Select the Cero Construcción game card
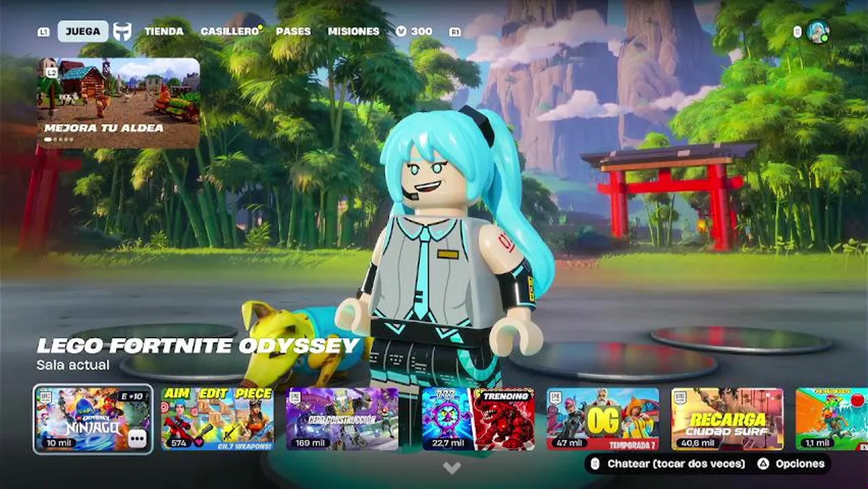Image resolution: width=868 pixels, height=489 pixels. [342, 419]
